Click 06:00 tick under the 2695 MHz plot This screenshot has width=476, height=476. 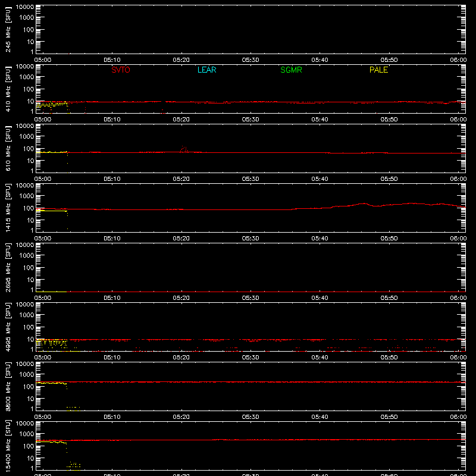click(458, 298)
